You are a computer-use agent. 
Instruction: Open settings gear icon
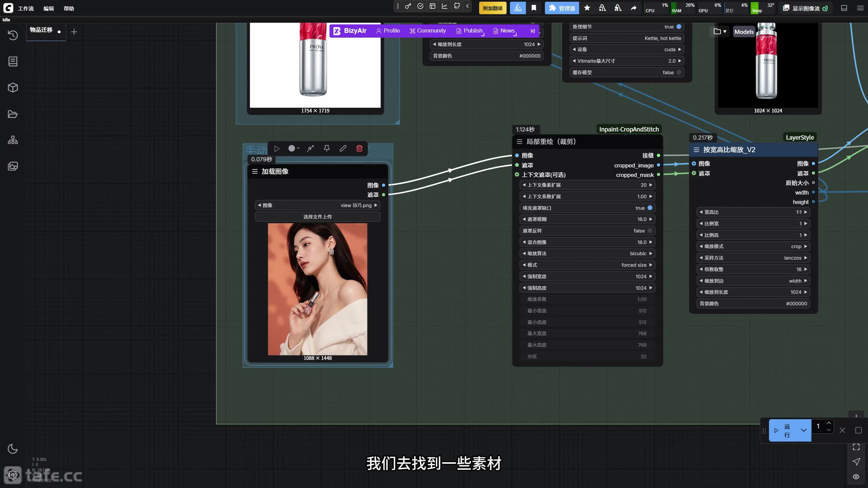[x=13, y=475]
